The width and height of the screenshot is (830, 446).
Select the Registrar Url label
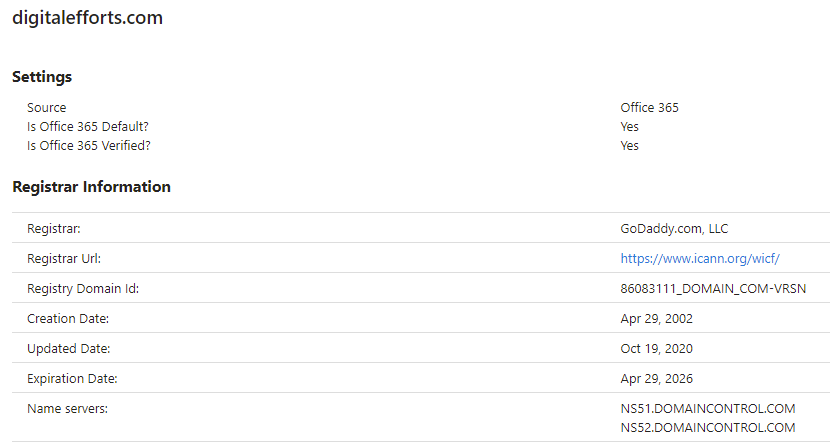64,259
